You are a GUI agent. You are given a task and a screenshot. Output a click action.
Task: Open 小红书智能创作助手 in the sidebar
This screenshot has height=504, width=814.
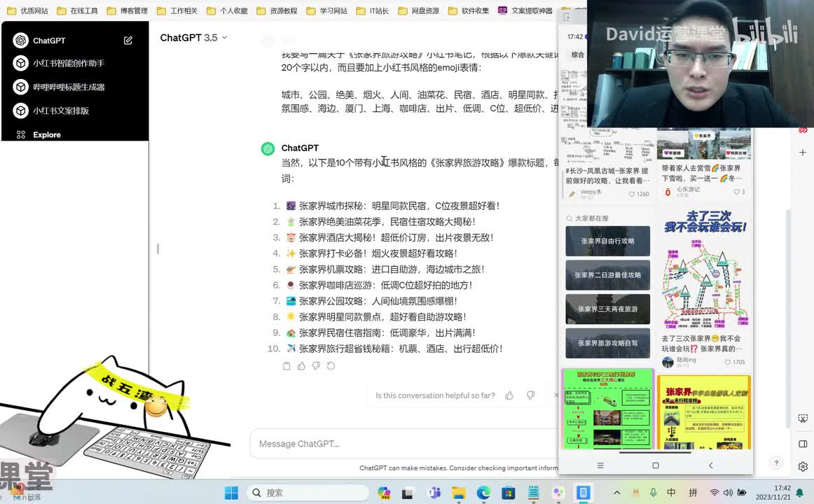point(69,63)
